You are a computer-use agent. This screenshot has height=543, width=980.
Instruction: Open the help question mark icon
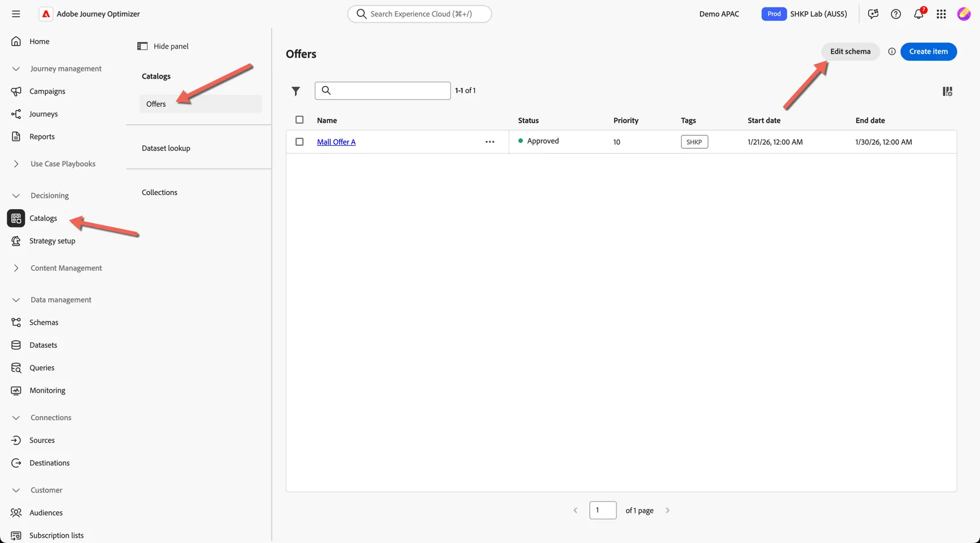(896, 14)
